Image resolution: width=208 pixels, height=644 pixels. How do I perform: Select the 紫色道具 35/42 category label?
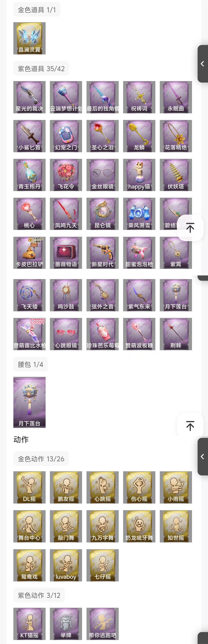41,69
